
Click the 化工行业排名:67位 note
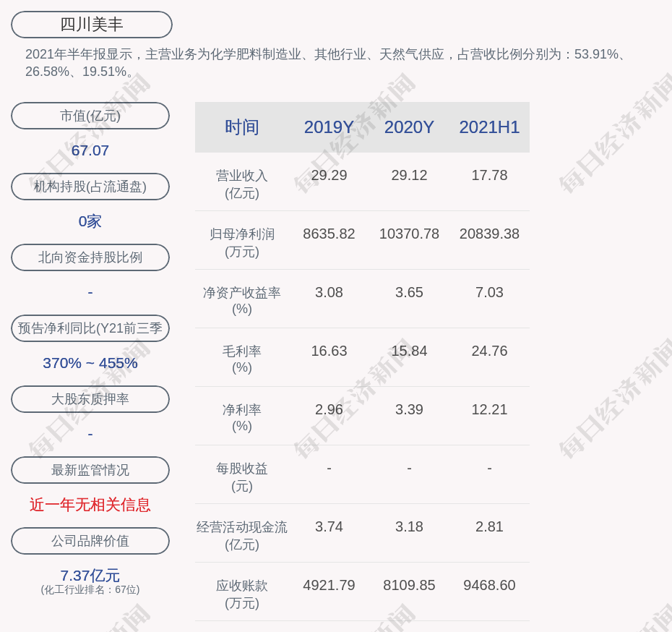point(90,590)
